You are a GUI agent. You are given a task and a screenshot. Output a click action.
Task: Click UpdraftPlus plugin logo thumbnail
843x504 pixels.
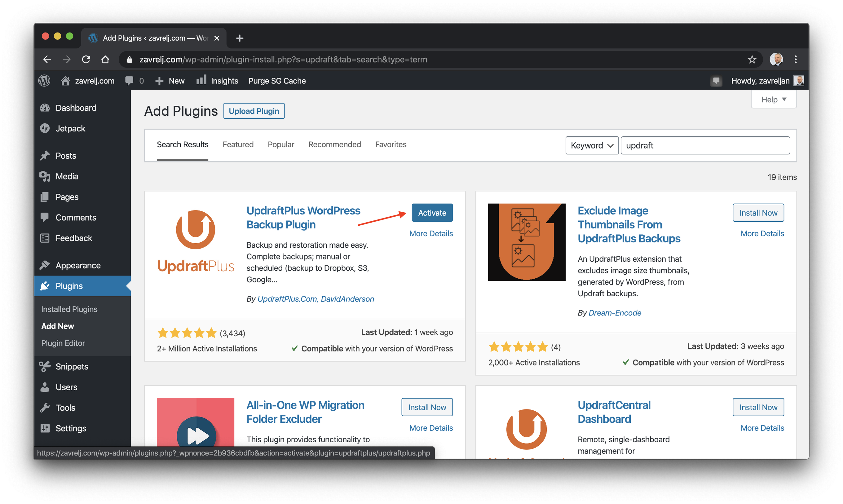(196, 242)
